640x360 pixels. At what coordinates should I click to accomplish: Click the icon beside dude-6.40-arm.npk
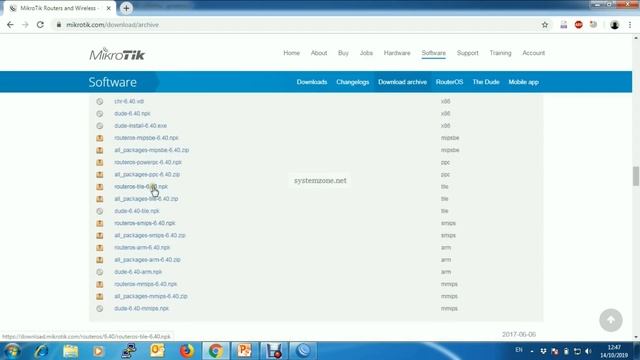pyautogui.click(x=100, y=272)
